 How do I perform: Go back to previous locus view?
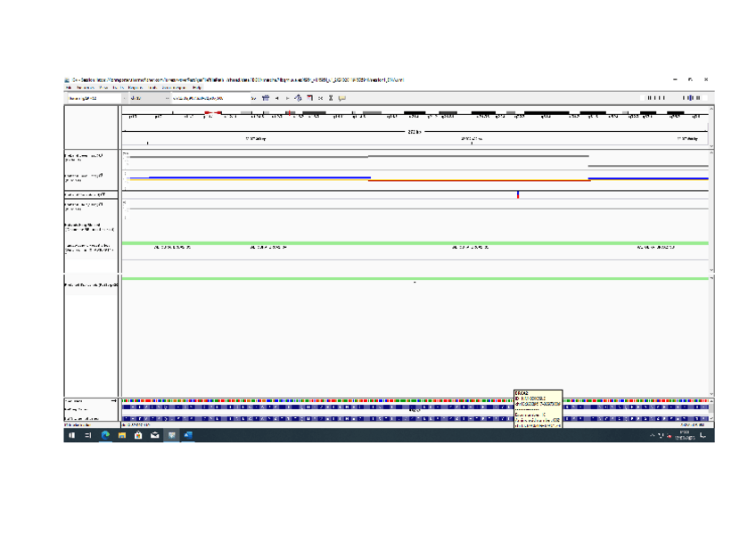[276, 98]
